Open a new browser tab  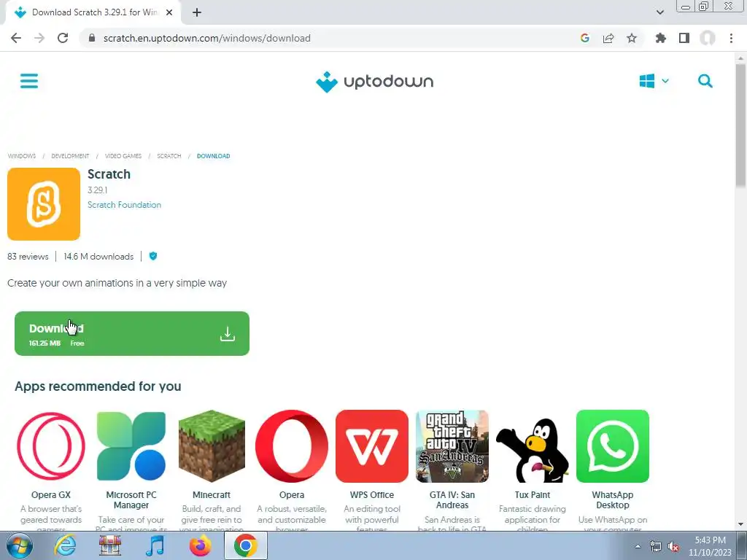(197, 13)
